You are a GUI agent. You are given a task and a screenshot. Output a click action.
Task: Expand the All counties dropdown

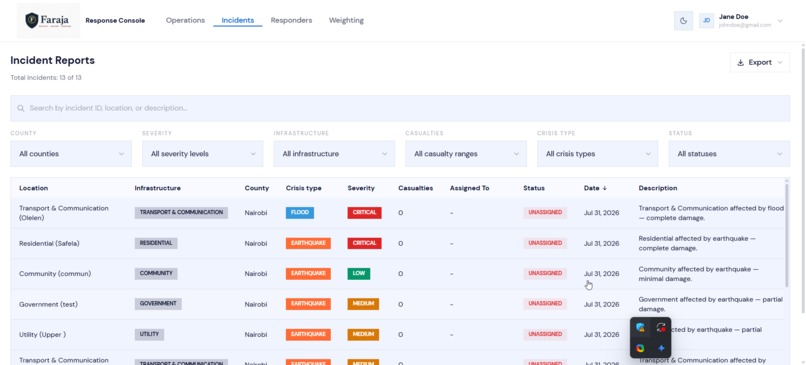(x=71, y=154)
